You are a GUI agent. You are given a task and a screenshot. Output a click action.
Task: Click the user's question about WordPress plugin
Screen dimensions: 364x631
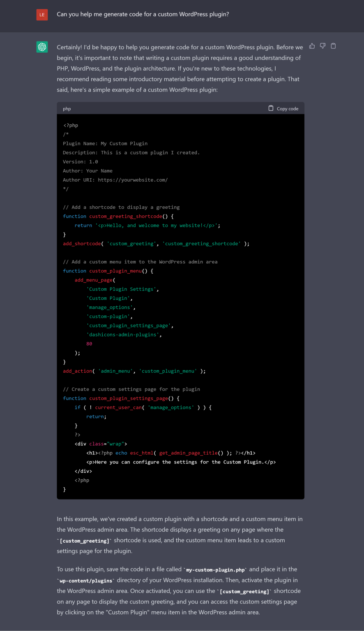click(x=143, y=14)
